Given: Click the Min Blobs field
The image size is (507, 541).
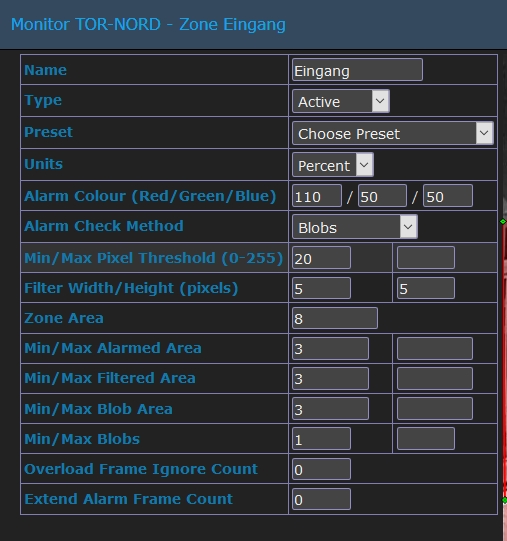Looking at the screenshot, I should pos(321,439).
